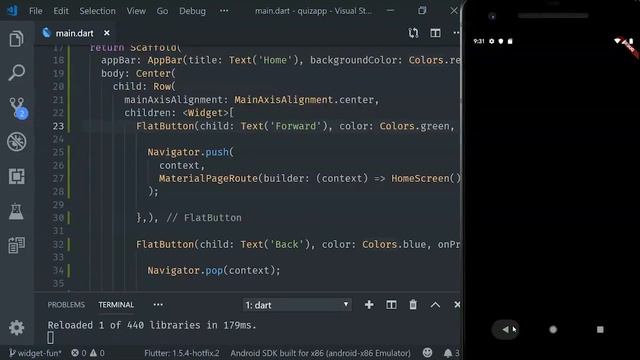The image size is (640, 360).
Task: Create a new terminal with plus icon
Action: pos(369,304)
